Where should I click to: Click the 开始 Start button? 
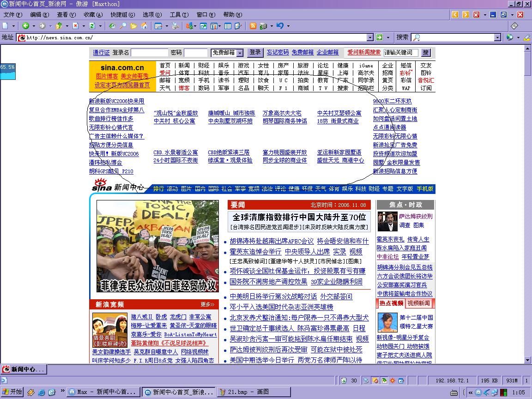coord(12,392)
